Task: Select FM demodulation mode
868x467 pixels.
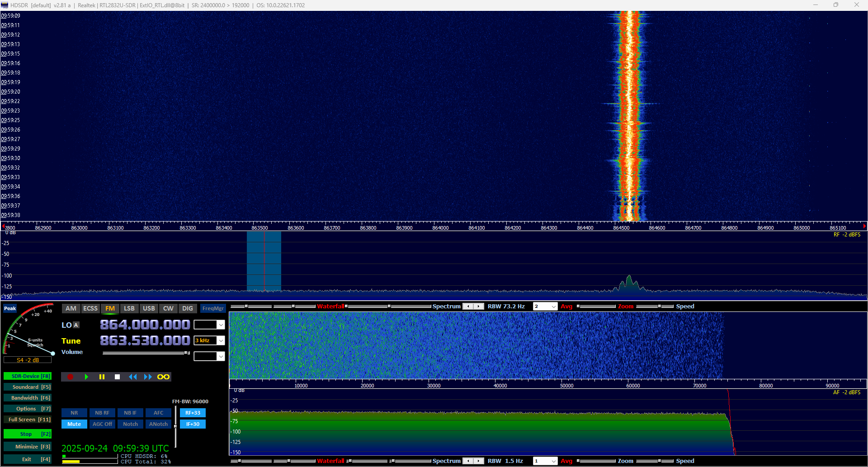Action: [x=110, y=308]
